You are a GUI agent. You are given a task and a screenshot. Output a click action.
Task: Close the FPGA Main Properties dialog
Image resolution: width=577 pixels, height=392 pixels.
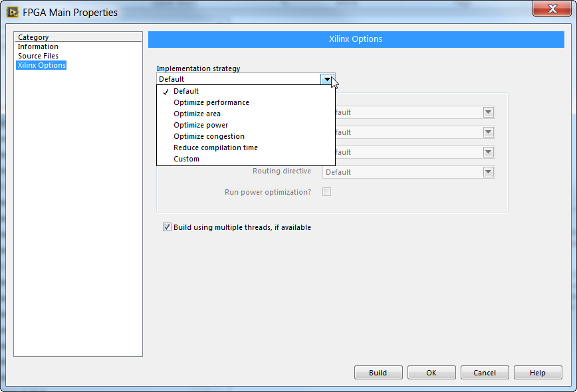point(552,9)
